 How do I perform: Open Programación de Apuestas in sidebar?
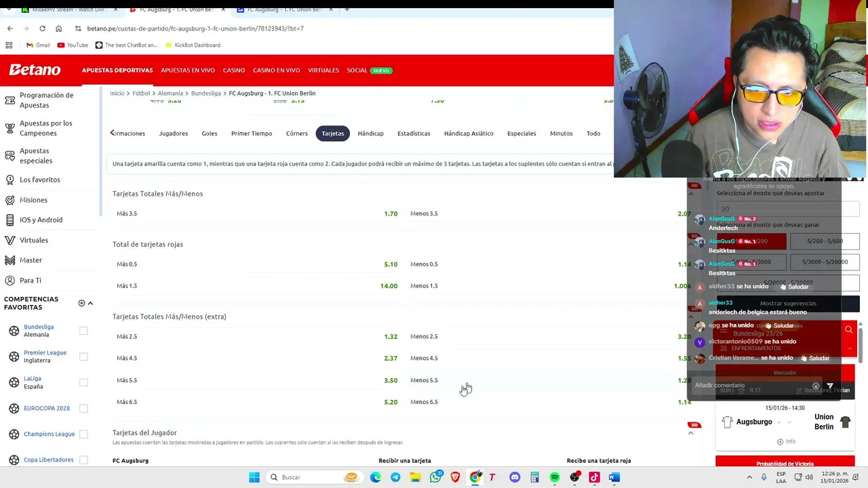46,100
